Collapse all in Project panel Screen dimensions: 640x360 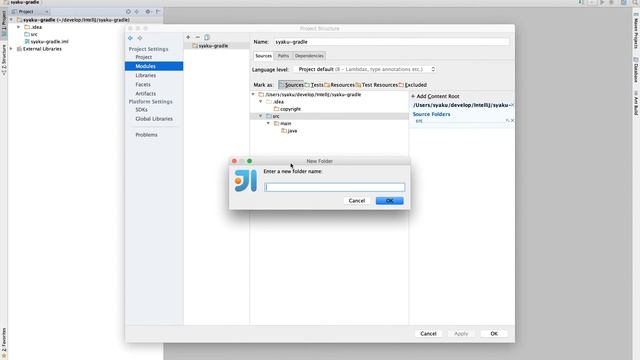click(x=137, y=12)
